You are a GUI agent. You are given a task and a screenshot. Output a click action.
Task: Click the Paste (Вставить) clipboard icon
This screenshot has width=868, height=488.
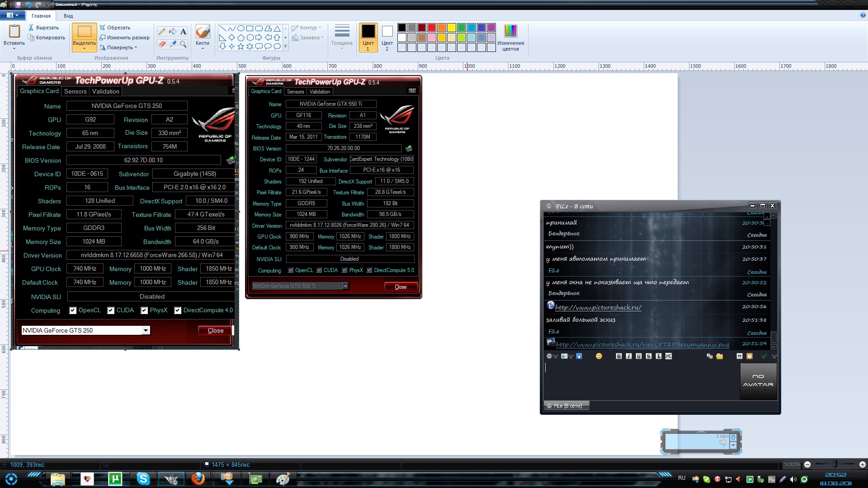(14, 32)
